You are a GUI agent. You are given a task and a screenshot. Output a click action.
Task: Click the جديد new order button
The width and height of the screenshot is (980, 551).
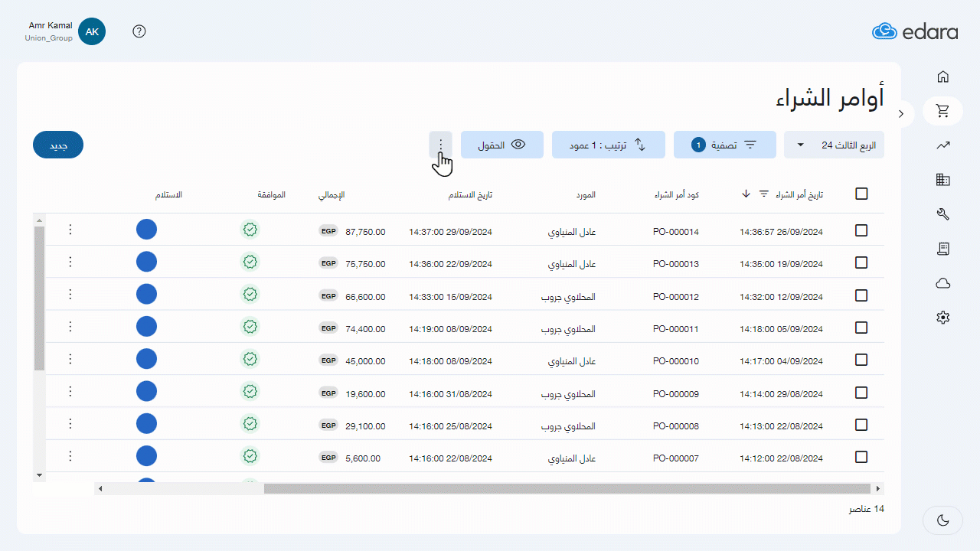(58, 145)
